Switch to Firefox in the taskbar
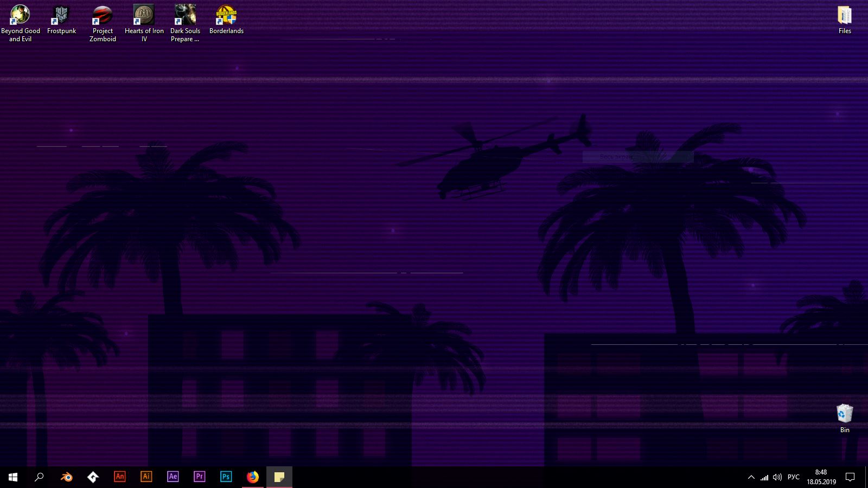 pyautogui.click(x=253, y=477)
